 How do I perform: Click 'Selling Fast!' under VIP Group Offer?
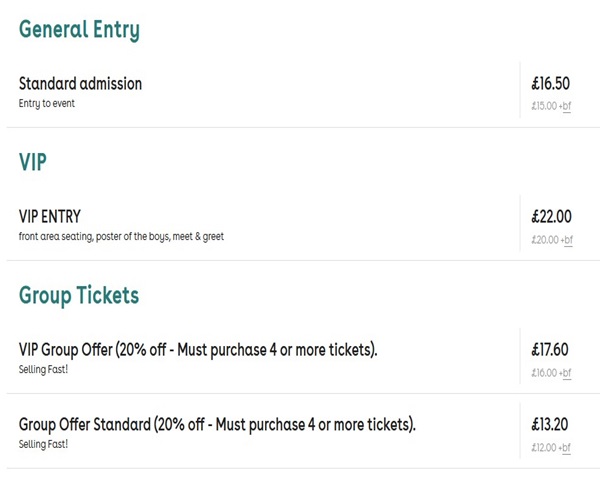click(43, 369)
